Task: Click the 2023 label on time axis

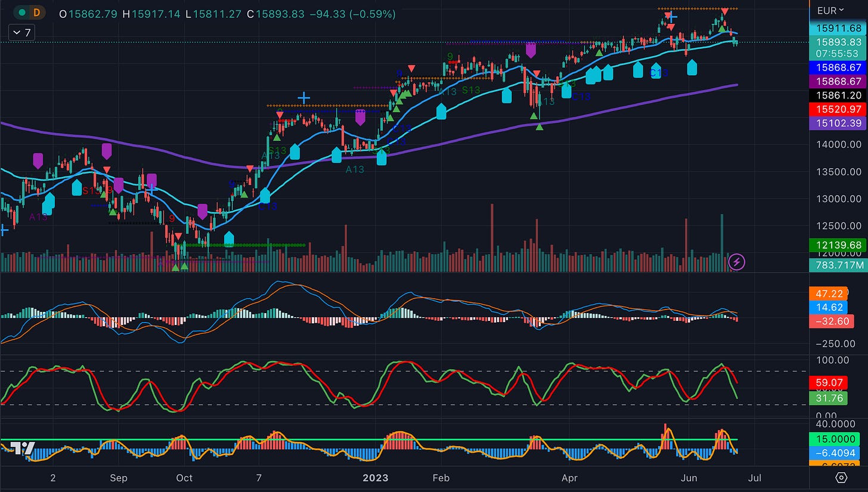Action: pos(376,478)
